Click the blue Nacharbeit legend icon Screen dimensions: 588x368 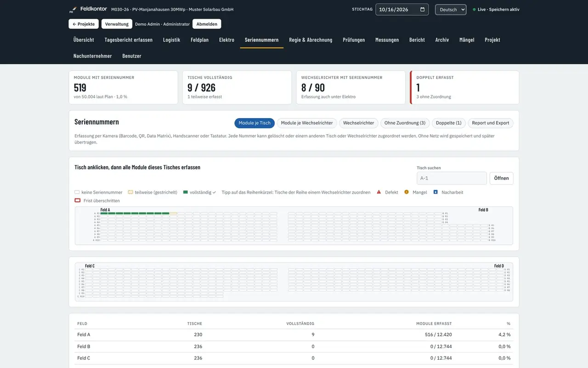(435, 192)
